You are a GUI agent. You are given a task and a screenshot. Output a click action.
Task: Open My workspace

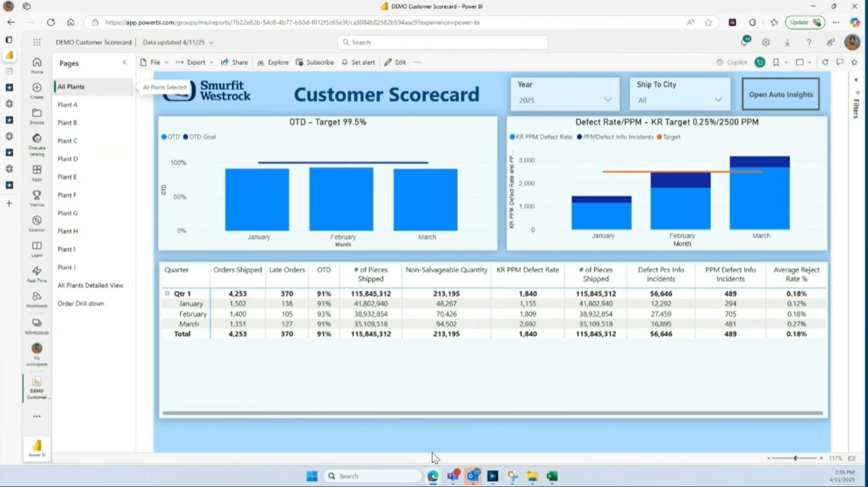click(x=37, y=354)
